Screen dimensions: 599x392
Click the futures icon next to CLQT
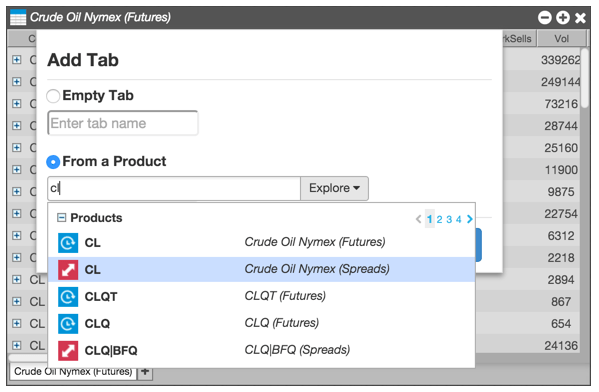(68, 297)
